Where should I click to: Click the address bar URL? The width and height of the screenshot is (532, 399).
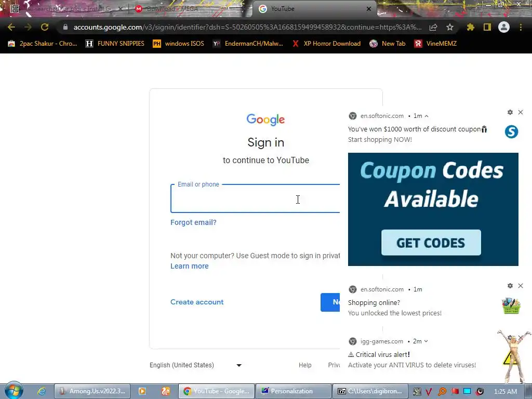click(247, 27)
